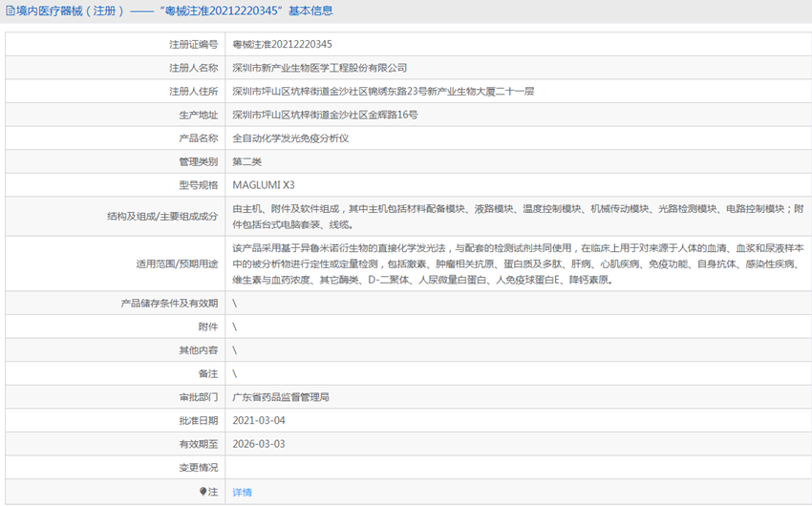Click the backslash value in 产品储存条件及有效期 row
Screen dimensions: 812x506
235,304
